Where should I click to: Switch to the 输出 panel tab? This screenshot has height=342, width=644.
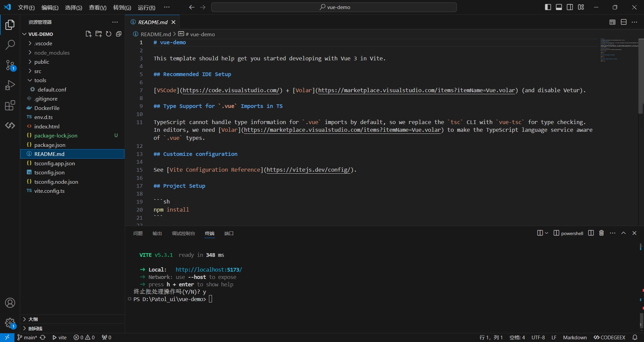click(x=157, y=233)
